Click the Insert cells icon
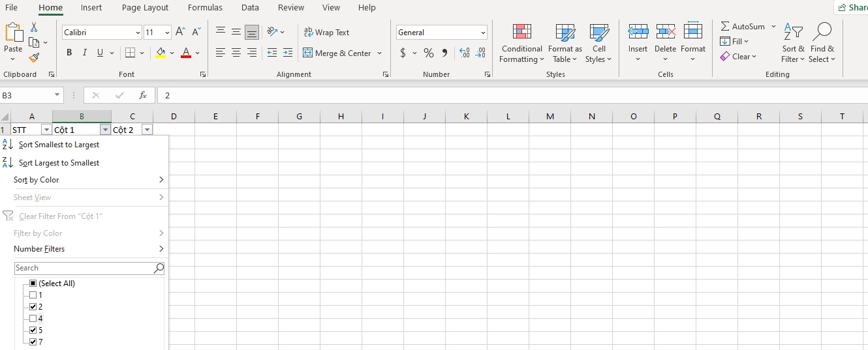This screenshot has height=350, width=868. (638, 31)
